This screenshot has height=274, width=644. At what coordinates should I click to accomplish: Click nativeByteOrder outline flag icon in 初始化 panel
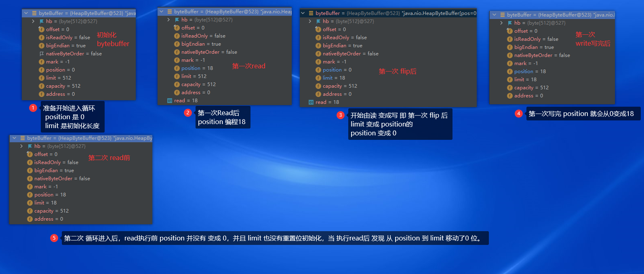(42, 54)
